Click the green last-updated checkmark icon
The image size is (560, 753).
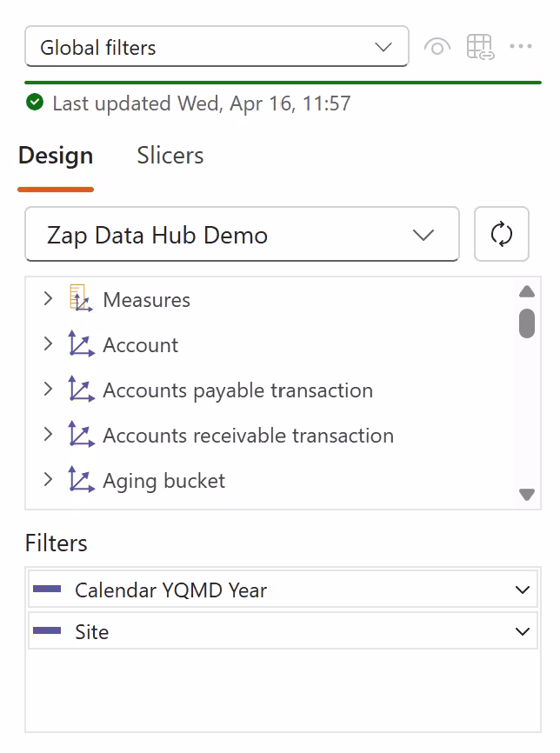pyautogui.click(x=35, y=103)
